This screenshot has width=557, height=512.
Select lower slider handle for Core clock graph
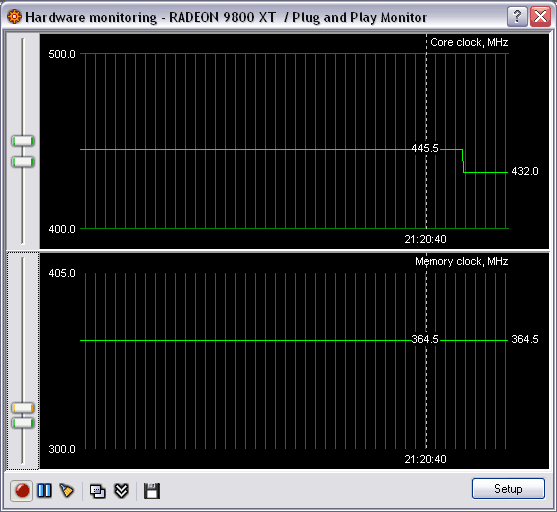tap(23, 162)
